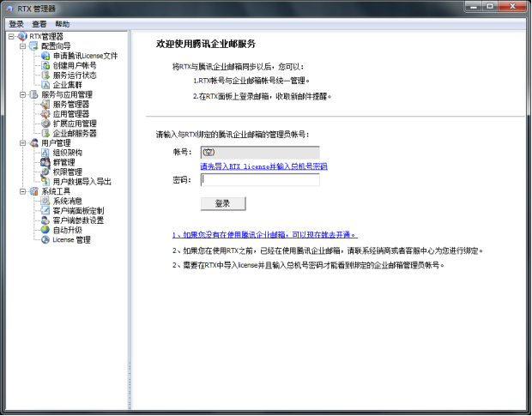Click the RTX管理器 root node icon

point(22,36)
